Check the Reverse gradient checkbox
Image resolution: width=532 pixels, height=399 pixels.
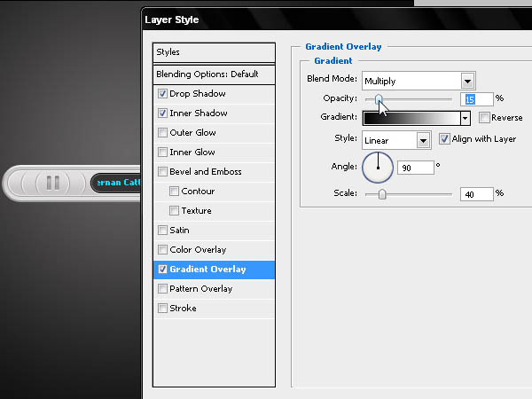(x=484, y=118)
